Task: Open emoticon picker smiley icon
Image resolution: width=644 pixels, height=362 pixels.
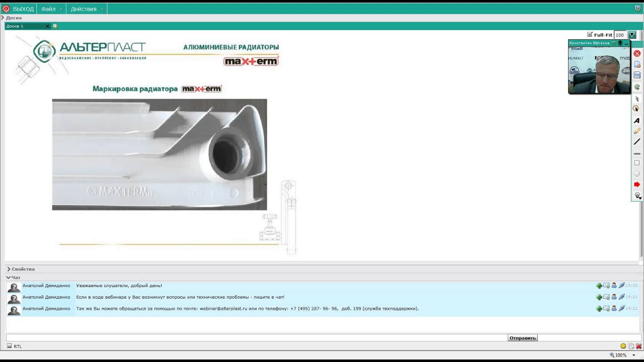Action: click(623, 346)
